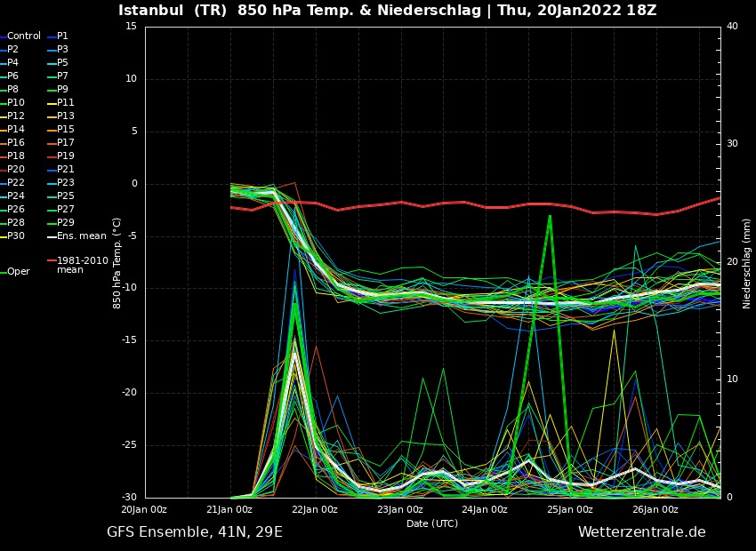Click the 850 hPa Temp. axis title
The width and height of the screenshot is (756, 551).
click(117, 263)
